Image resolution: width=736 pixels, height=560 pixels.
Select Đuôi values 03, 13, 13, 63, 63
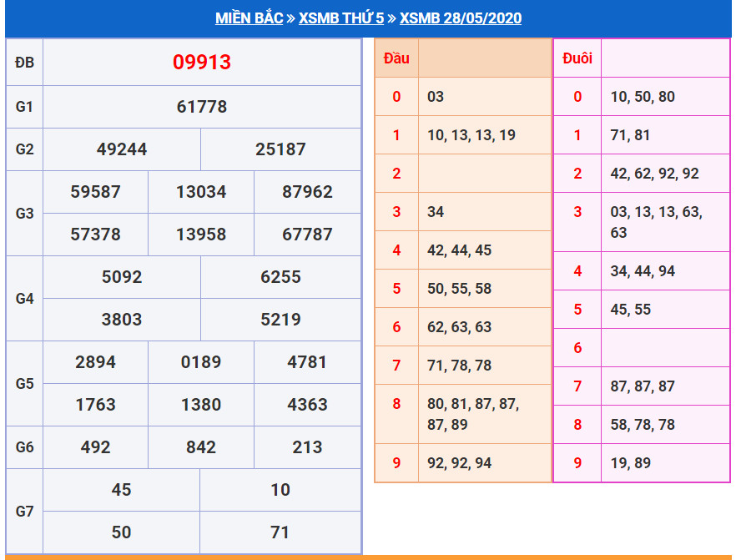(656, 222)
